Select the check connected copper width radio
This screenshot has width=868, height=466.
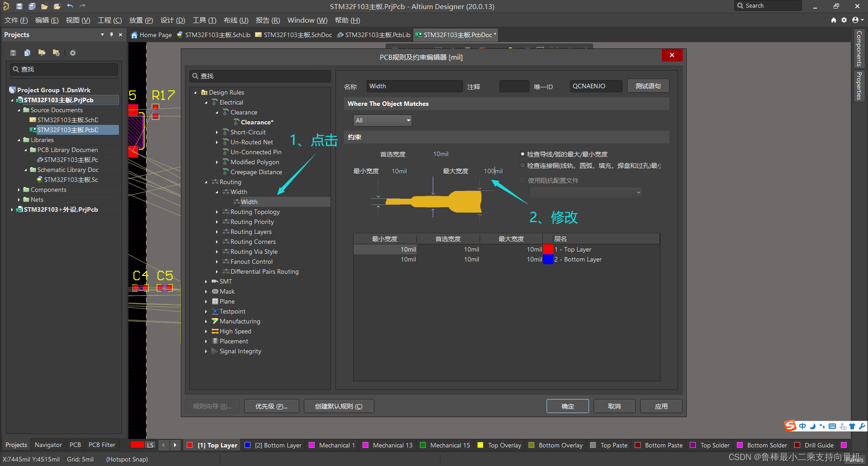coord(523,166)
